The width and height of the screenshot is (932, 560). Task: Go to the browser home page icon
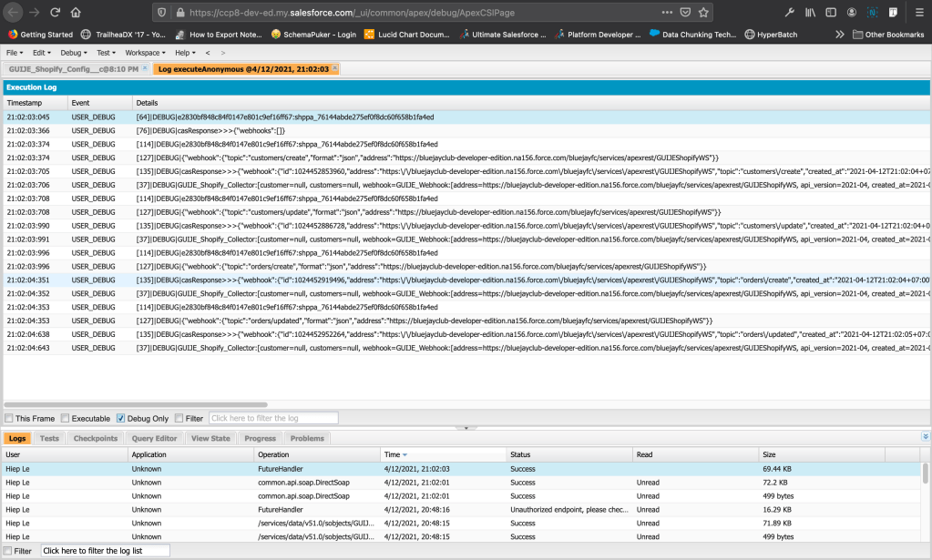click(x=76, y=13)
